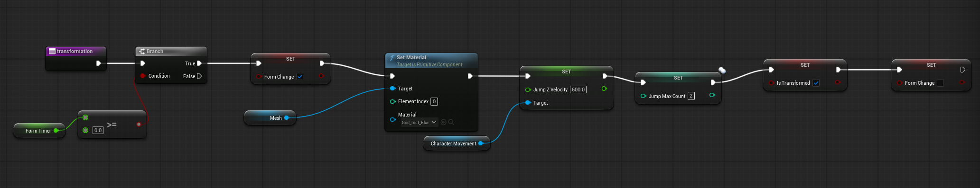Click the Jump Max Count input pin
Screen dimensions: 980x188
point(643,96)
